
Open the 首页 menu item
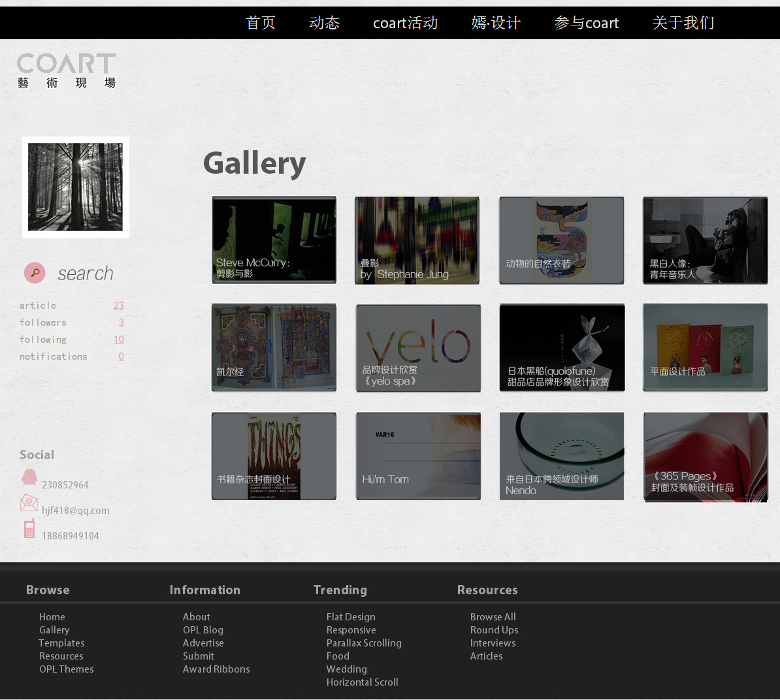261,23
